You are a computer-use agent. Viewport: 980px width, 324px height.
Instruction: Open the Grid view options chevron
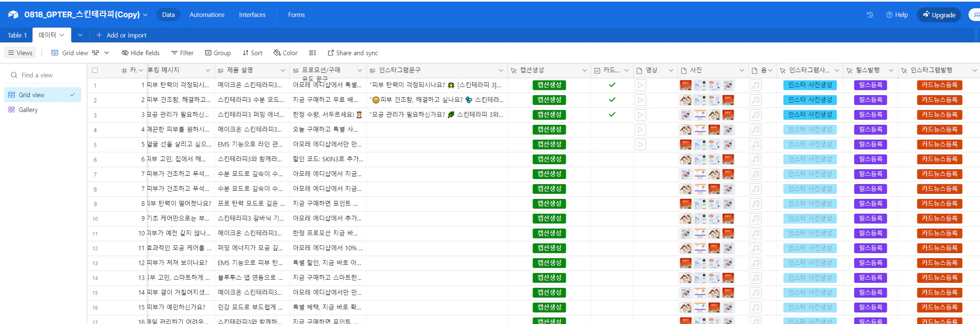coord(107,53)
